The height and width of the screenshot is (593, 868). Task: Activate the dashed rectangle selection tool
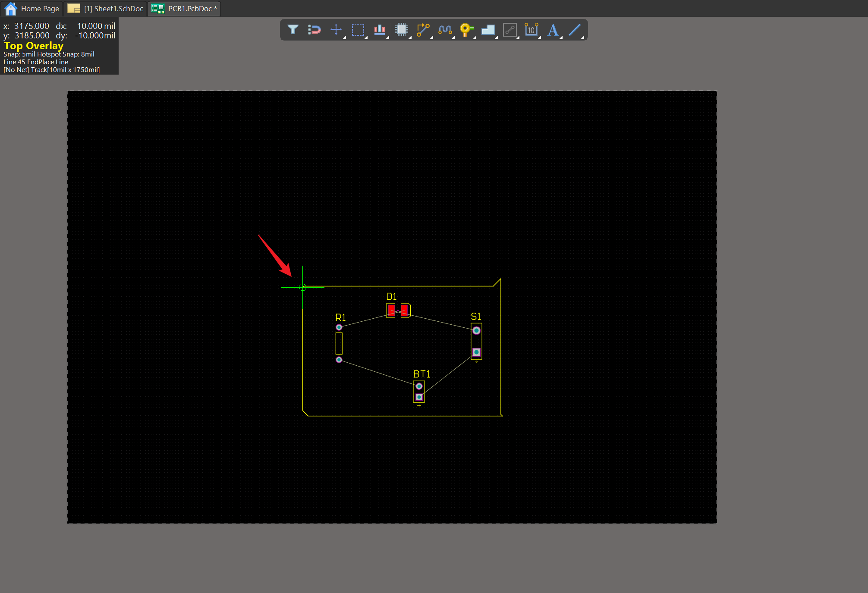pyautogui.click(x=358, y=30)
